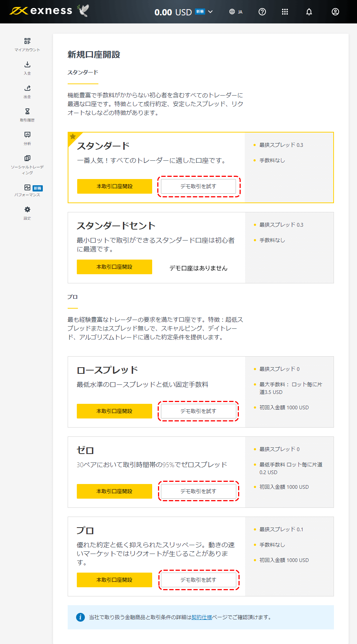The width and height of the screenshot is (357, 644).
Task: Open the パフォーマンス chart icon
Action: (x=27, y=187)
